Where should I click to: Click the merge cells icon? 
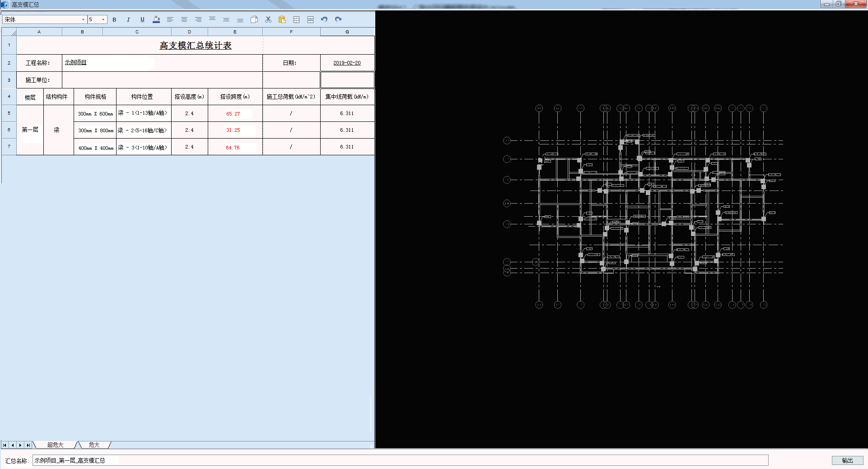[296, 19]
